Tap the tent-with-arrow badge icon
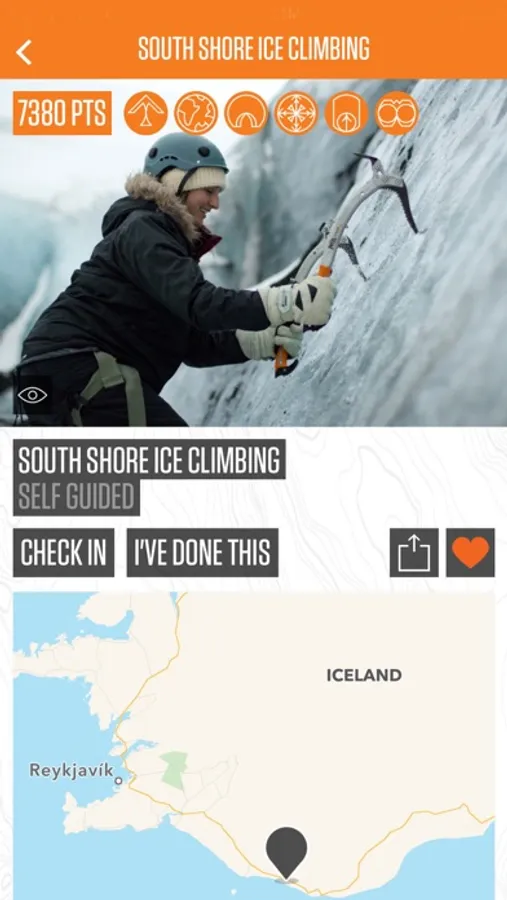The width and height of the screenshot is (507, 900). pyautogui.click(x=146, y=113)
